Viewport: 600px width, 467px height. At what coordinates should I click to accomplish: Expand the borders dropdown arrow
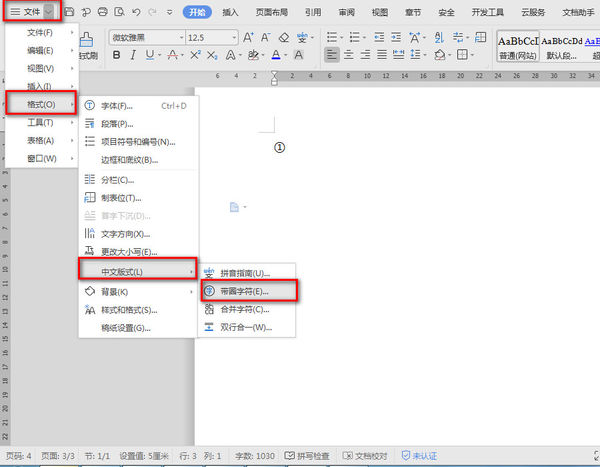click(472, 56)
